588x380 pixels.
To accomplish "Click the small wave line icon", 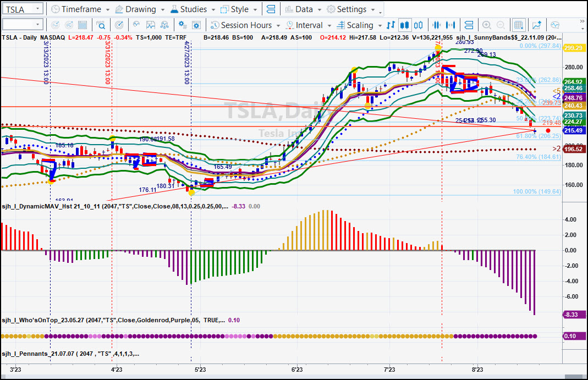I will 136,25.
